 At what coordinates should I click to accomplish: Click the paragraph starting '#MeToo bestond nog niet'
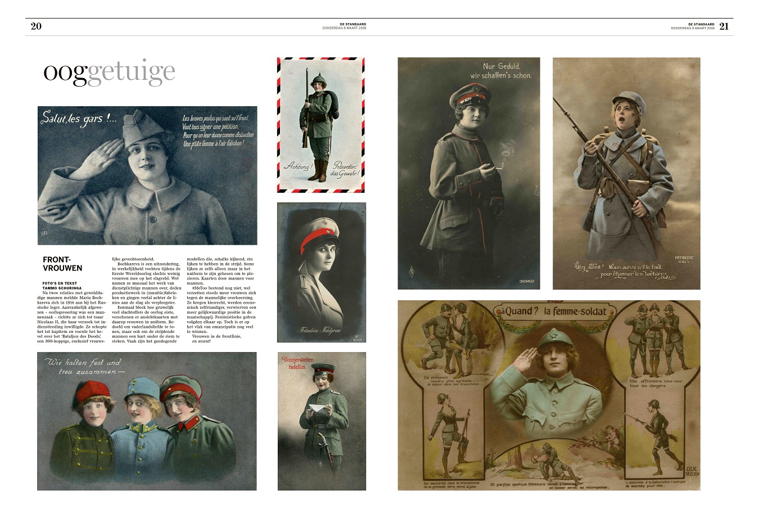pos(221,309)
